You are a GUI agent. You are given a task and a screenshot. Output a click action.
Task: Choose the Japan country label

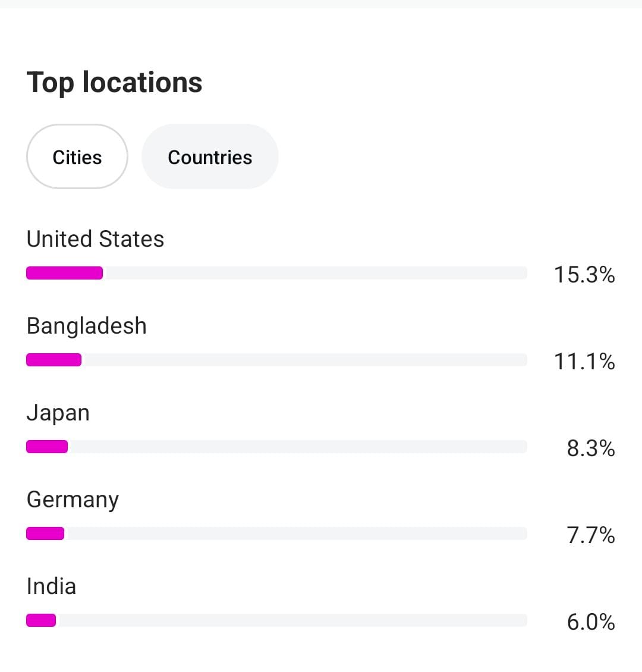58,413
